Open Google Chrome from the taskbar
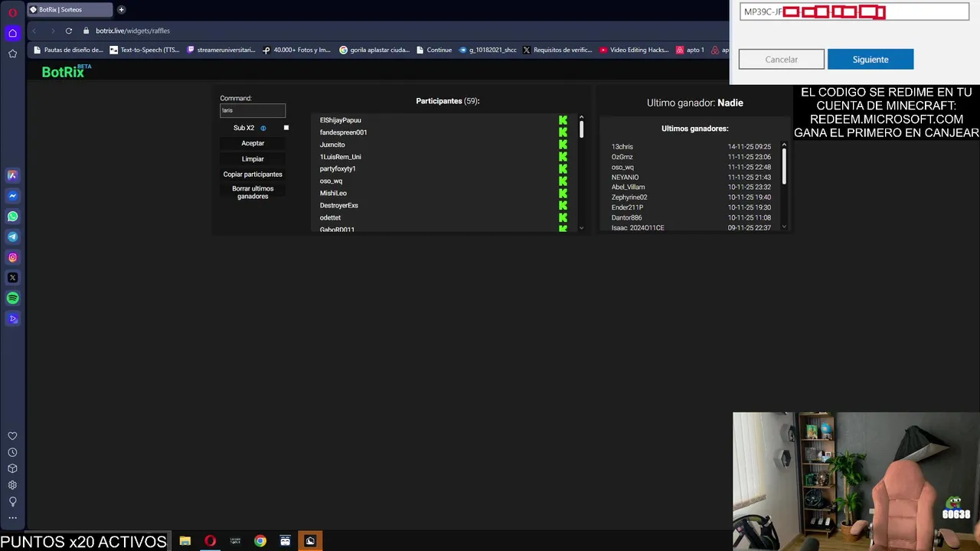980x551 pixels. point(260,541)
